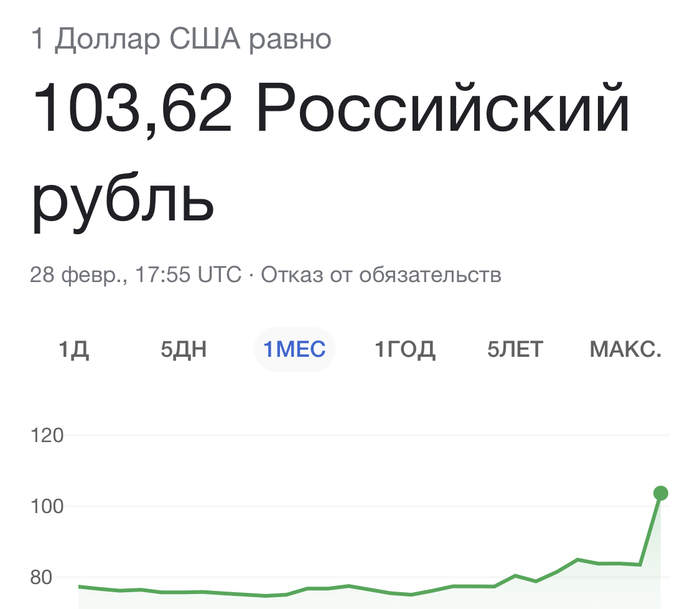Click the word рубль in the heading

point(123,198)
